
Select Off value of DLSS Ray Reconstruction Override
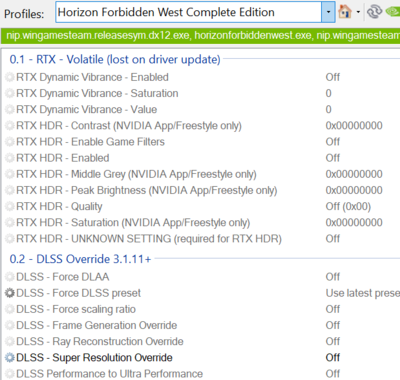333,342
